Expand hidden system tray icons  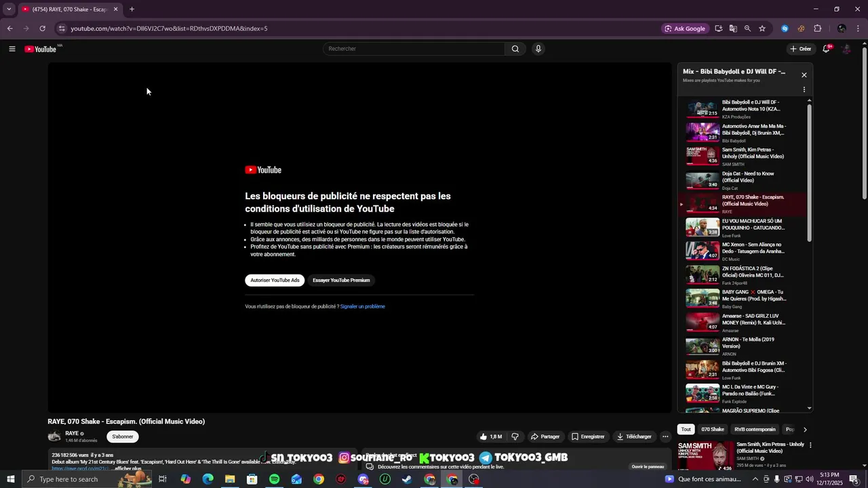(x=755, y=479)
